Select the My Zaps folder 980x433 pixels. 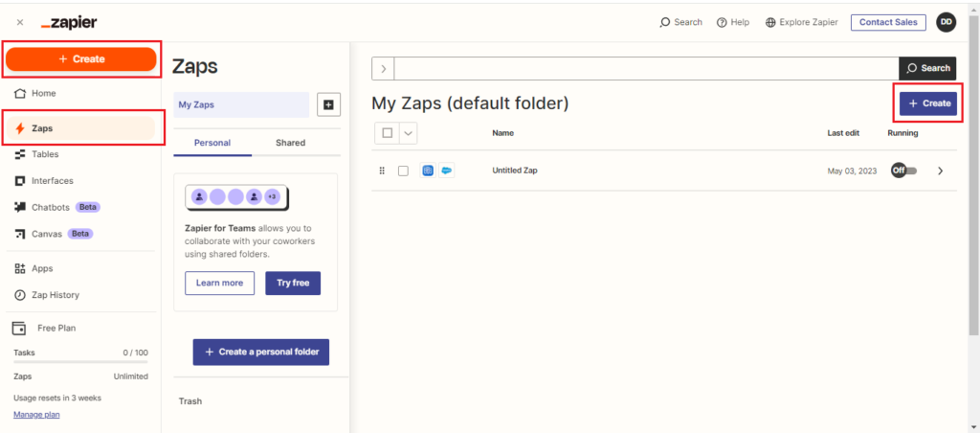[241, 104]
